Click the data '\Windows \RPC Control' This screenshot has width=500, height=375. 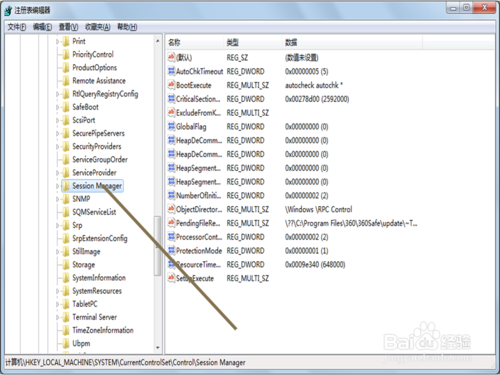coord(318,209)
